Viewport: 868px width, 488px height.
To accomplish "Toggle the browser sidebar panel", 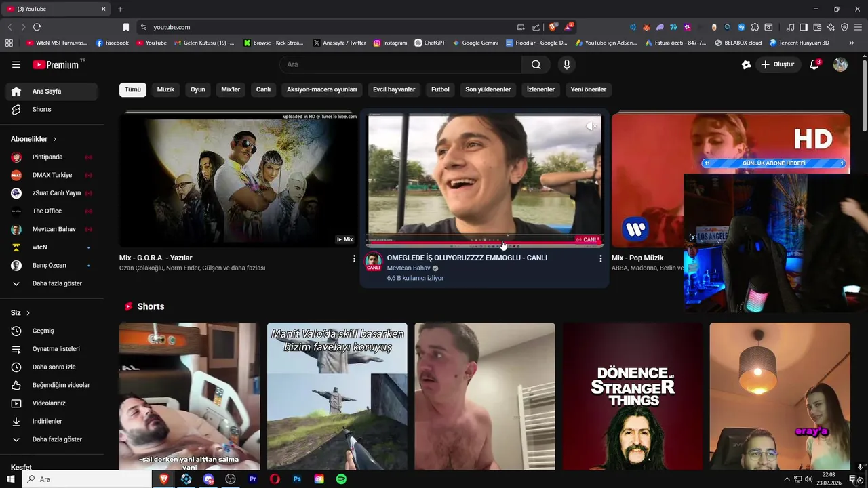I will pos(804,27).
